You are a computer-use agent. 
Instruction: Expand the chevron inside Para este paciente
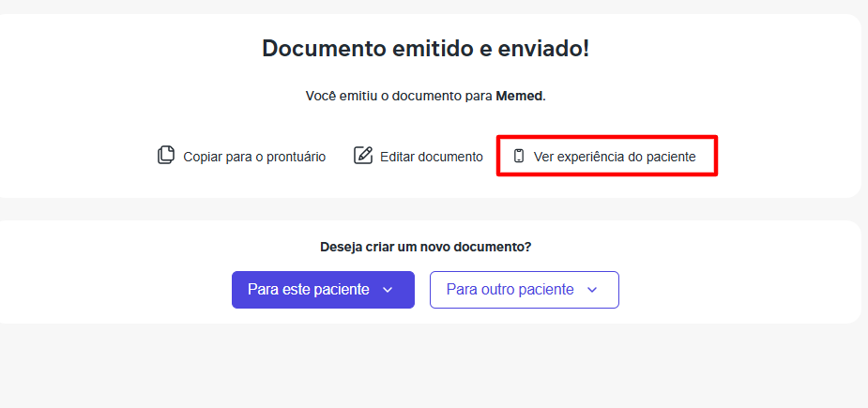point(388,290)
